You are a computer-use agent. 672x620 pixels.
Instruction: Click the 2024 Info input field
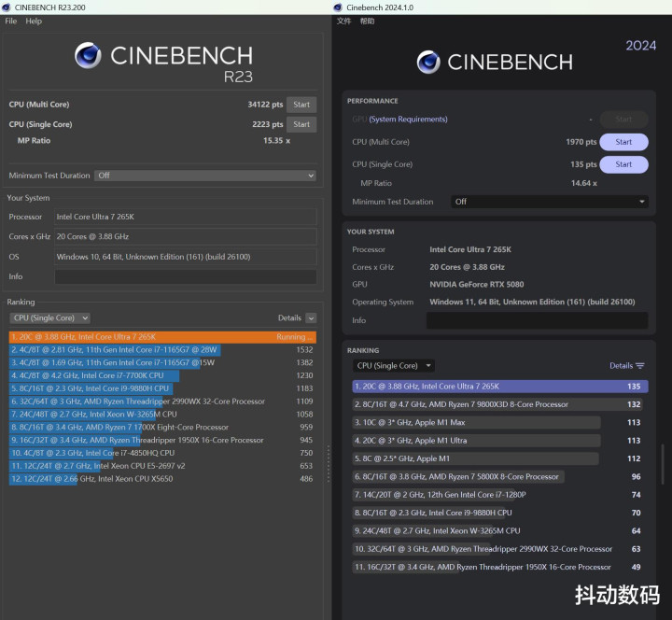537,320
